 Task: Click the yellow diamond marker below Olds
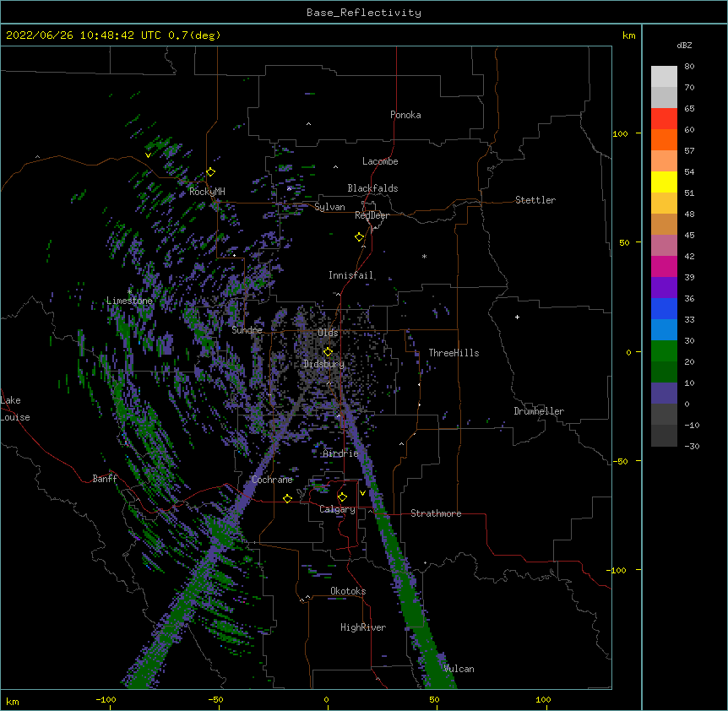pos(328,352)
